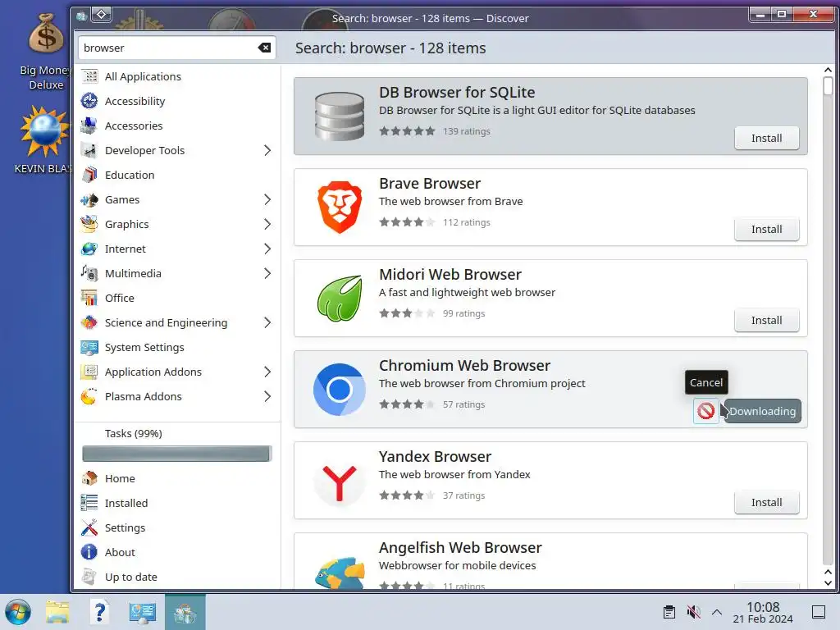Expand the Internet subcategories arrow

click(x=267, y=249)
